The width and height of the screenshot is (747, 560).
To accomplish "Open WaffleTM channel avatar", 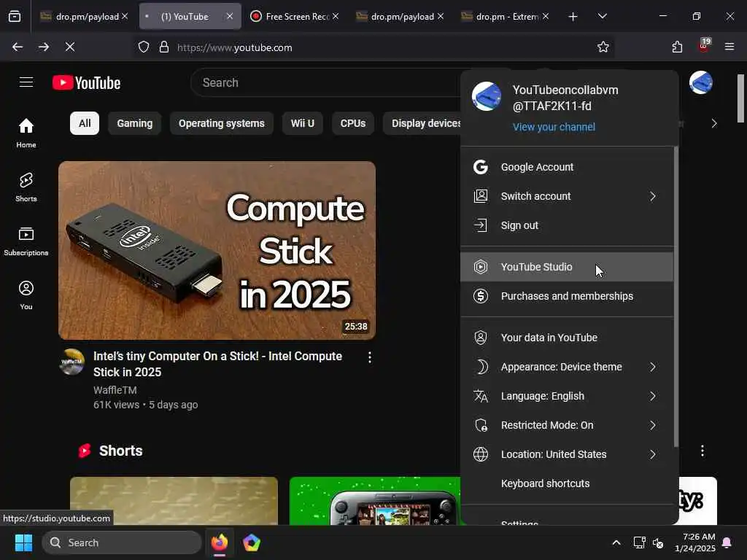I will coord(72,362).
